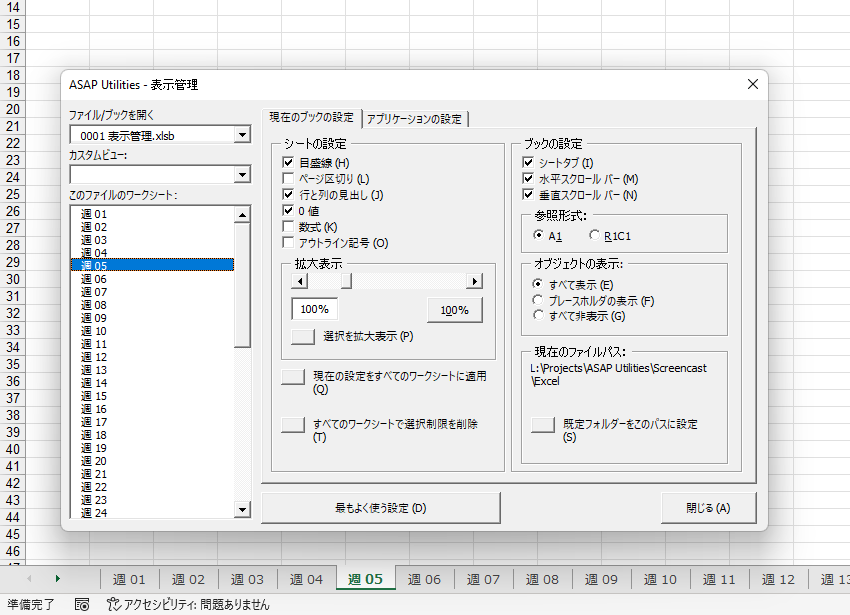Click the worksheet list scroll down arrow
The image size is (850, 615).
(242, 509)
